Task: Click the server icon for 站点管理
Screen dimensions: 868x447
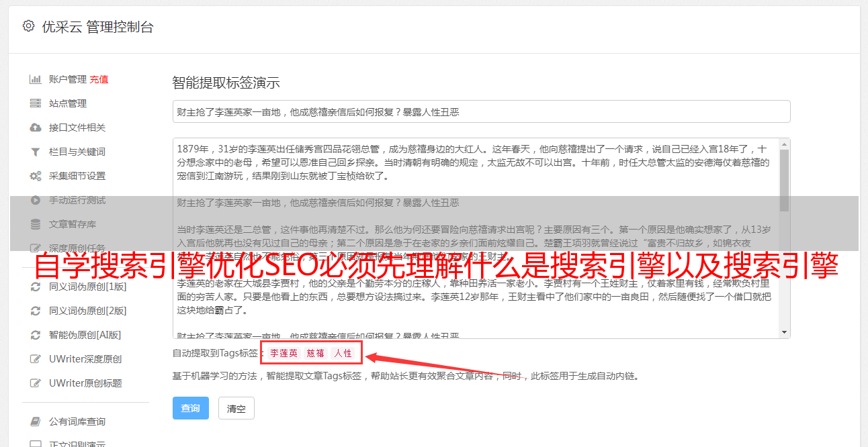Action: 36,103
